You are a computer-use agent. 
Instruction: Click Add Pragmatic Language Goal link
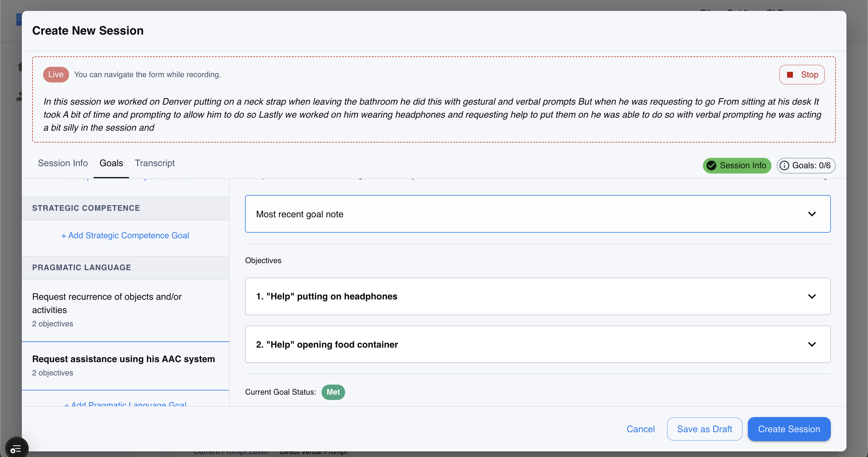tap(125, 404)
